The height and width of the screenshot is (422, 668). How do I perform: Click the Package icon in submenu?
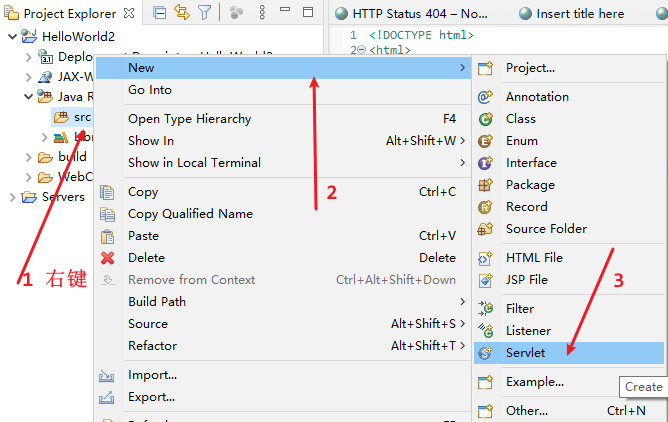click(x=485, y=185)
